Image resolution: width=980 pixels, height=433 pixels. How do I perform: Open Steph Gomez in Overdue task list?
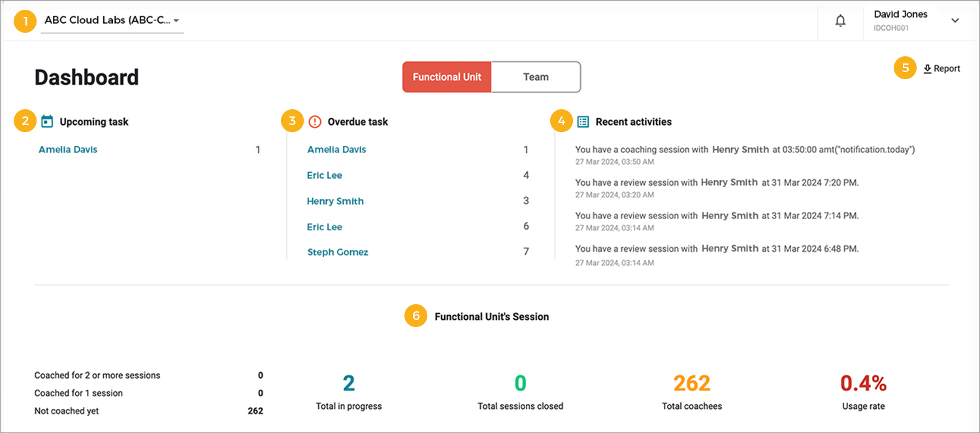(338, 252)
